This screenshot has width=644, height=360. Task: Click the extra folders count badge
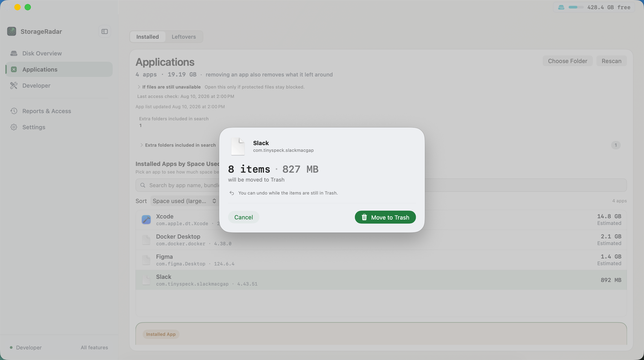point(616,145)
